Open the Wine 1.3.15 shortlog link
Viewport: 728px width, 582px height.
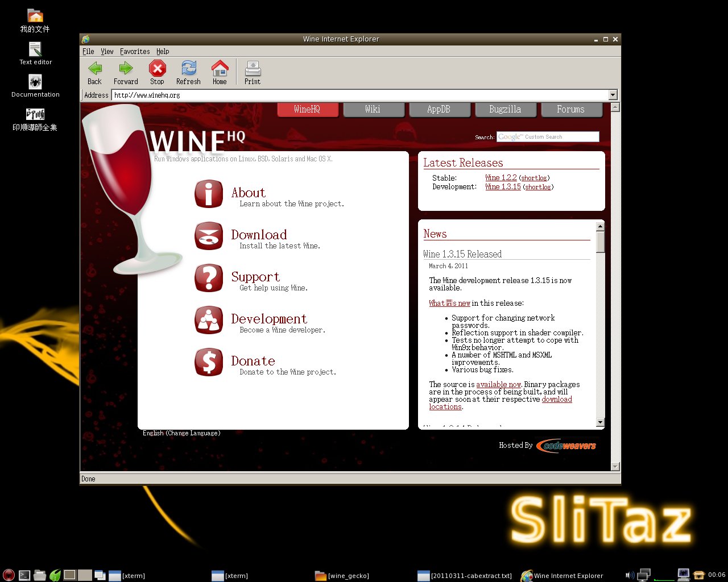click(x=538, y=186)
